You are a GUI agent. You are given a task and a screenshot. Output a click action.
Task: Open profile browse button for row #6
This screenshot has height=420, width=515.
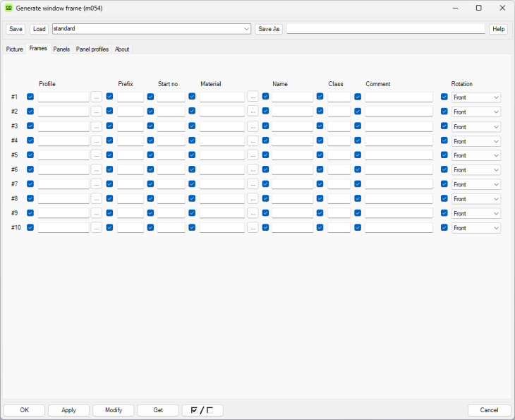pos(96,169)
